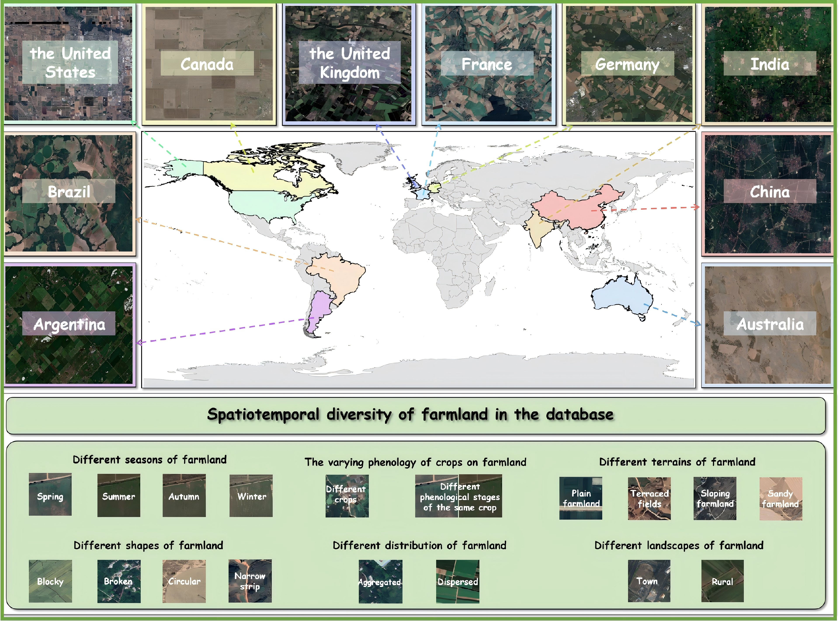The height and width of the screenshot is (621, 840).
Task: Select the Autumn farmland thumbnail
Action: 184,495
